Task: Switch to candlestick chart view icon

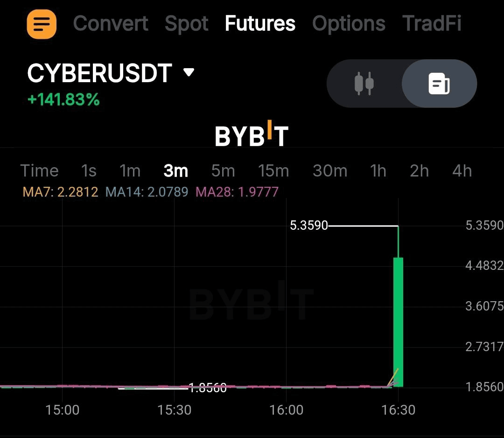Action: pyautogui.click(x=364, y=83)
